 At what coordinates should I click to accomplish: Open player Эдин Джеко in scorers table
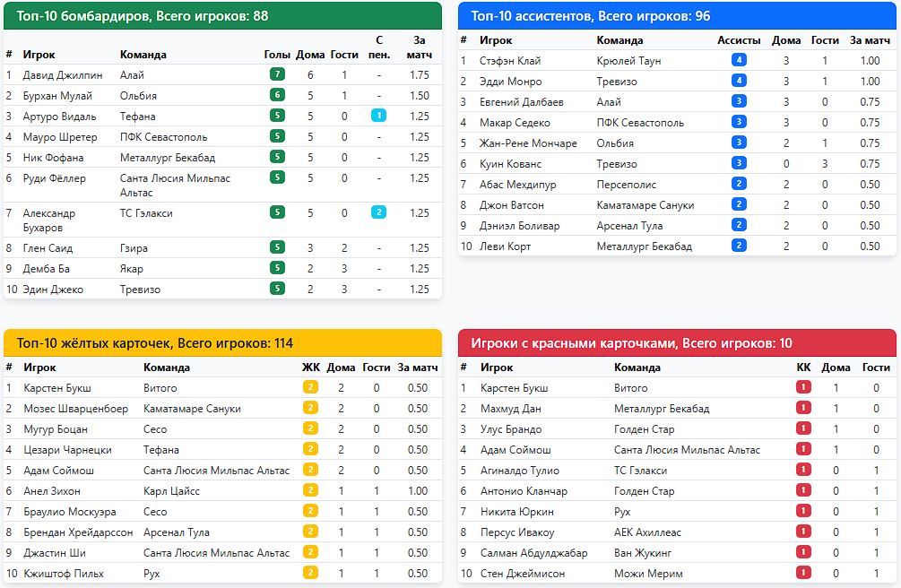click(53, 290)
